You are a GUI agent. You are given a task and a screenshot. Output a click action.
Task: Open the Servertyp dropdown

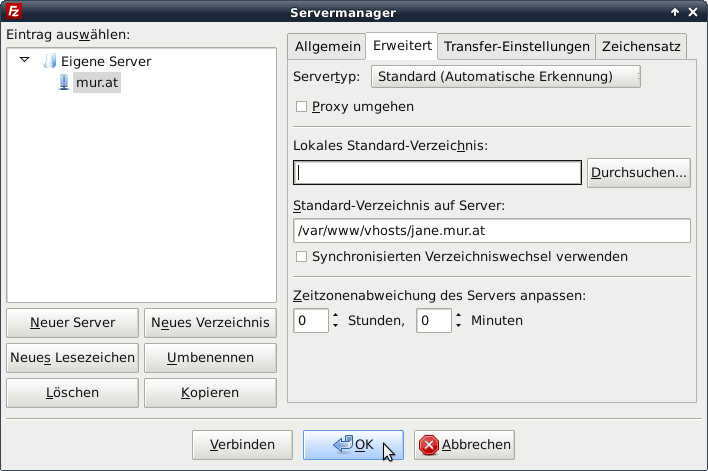click(x=505, y=77)
